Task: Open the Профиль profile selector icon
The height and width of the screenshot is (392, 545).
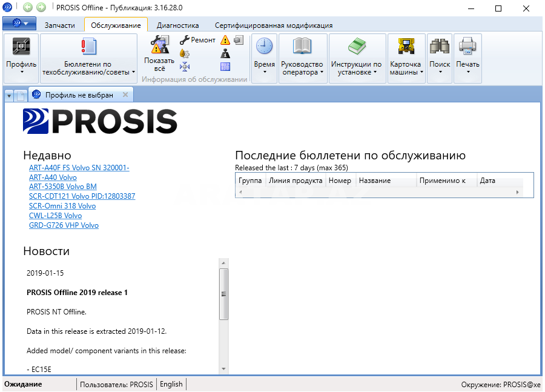Action: click(21, 46)
